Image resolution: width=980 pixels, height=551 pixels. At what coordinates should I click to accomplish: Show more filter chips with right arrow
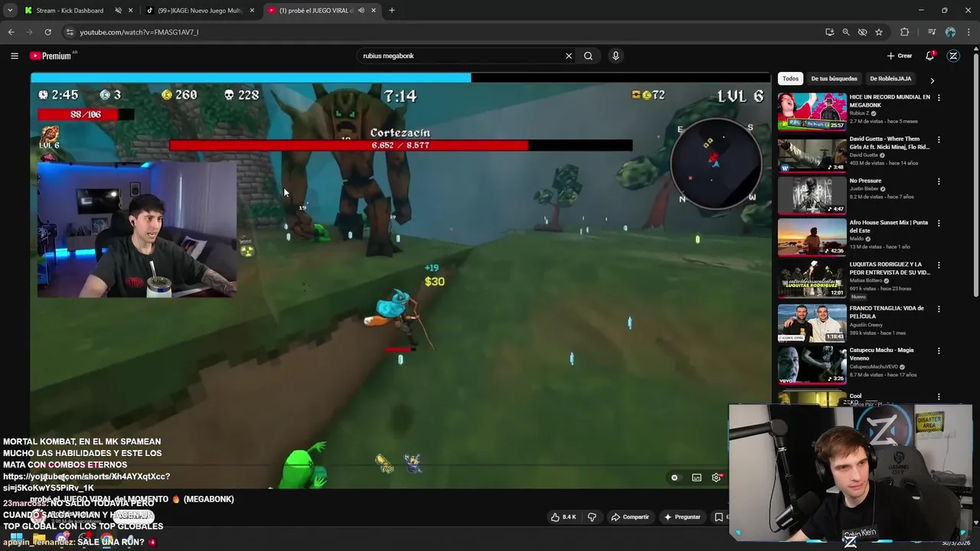pyautogui.click(x=932, y=80)
